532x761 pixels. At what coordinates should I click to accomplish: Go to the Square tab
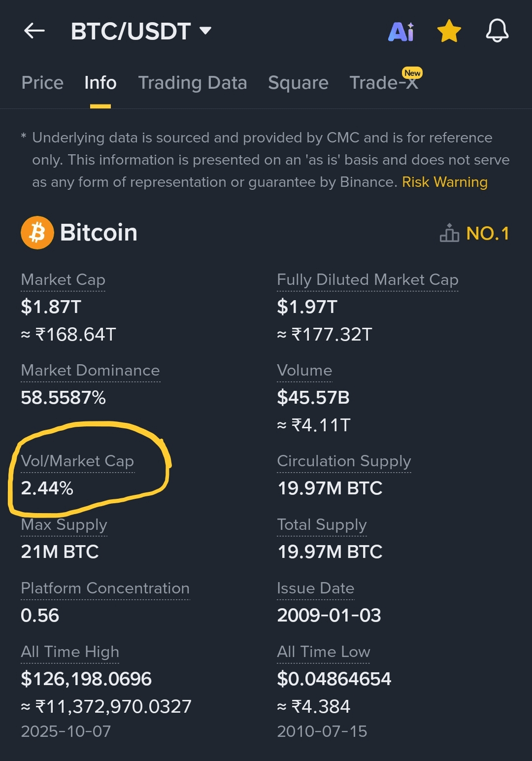click(x=298, y=83)
